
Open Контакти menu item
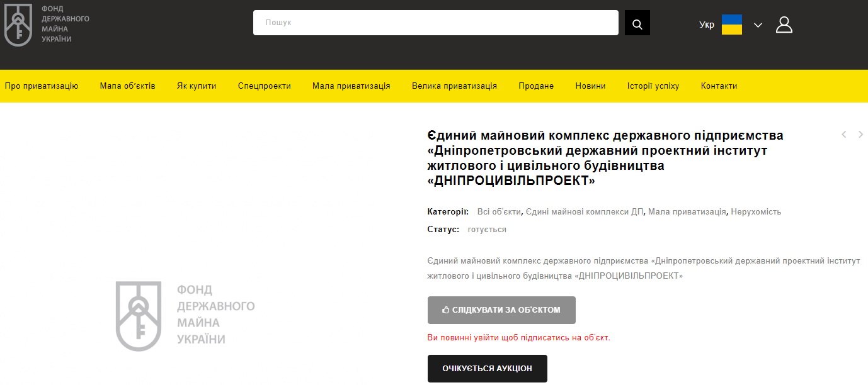coord(719,86)
